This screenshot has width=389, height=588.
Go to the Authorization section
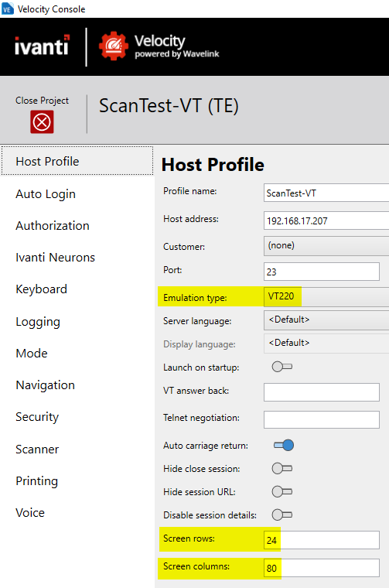(53, 226)
